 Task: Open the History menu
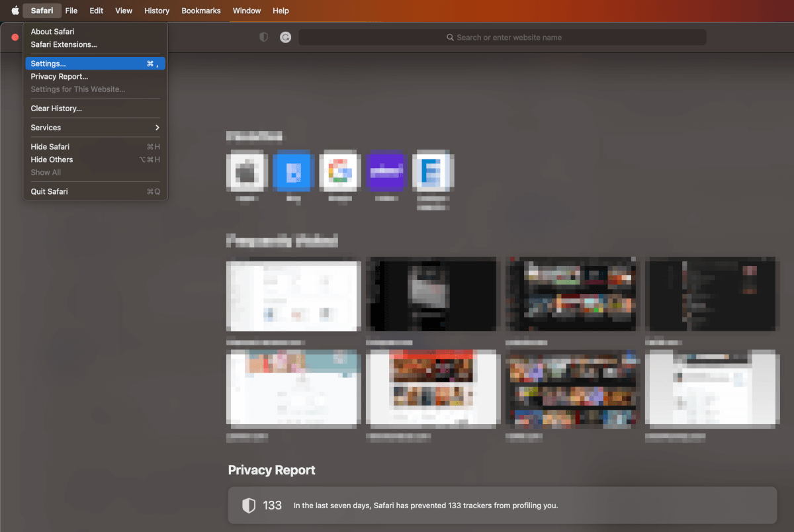coord(157,11)
